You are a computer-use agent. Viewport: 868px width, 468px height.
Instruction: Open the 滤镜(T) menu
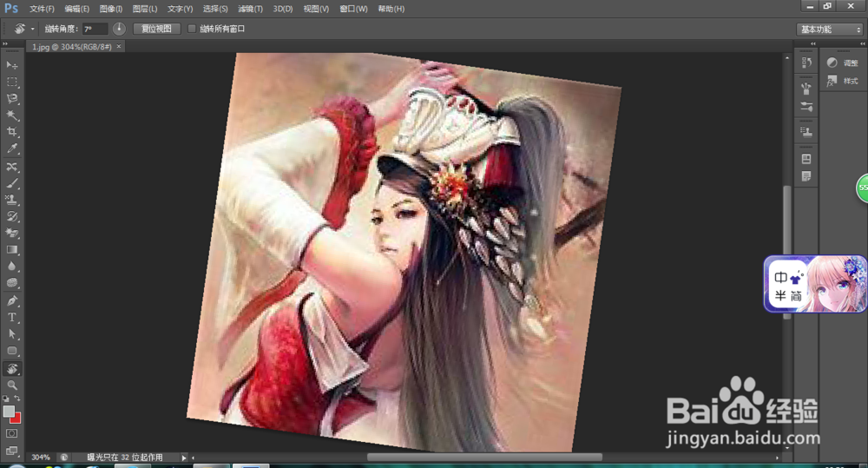[251, 9]
